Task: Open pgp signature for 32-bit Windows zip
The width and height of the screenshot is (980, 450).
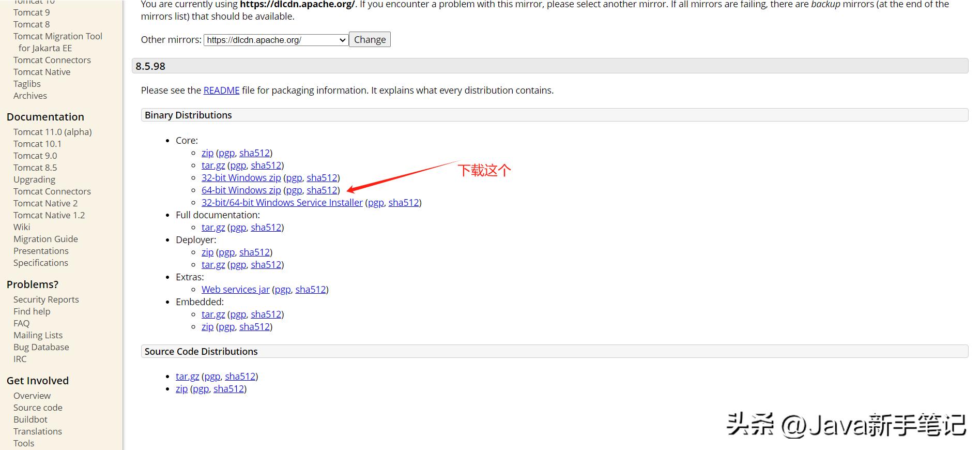Action: [294, 178]
